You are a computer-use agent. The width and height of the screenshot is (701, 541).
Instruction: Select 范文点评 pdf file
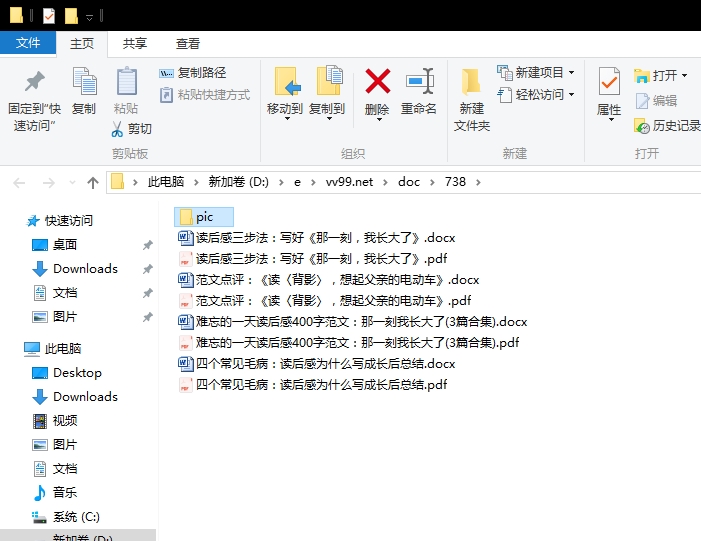(325, 301)
